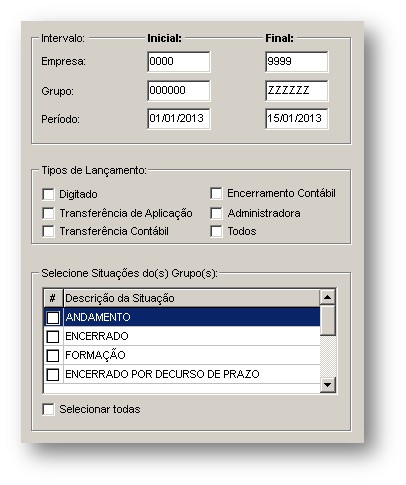Screen dimensions: 406x485
Task: Click the scroll down arrow in situations list
Action: click(x=328, y=385)
